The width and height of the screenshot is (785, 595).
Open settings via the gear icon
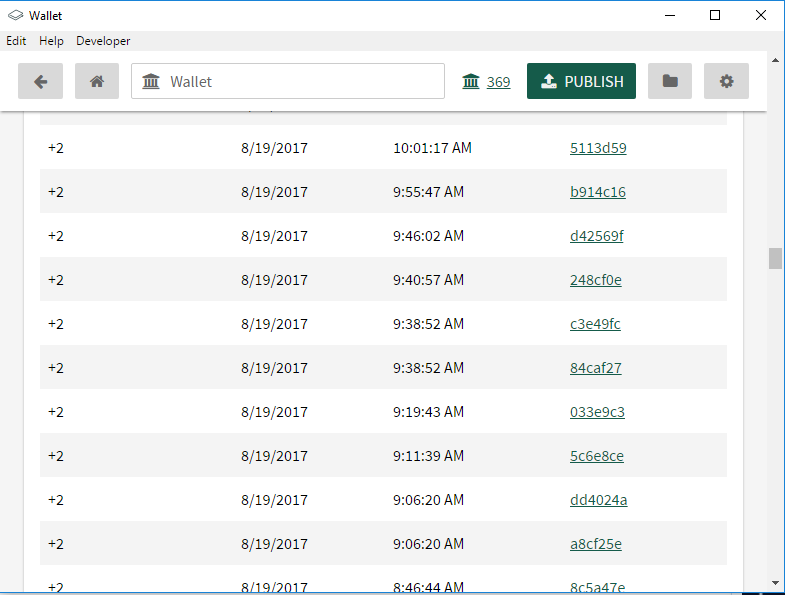coord(726,81)
